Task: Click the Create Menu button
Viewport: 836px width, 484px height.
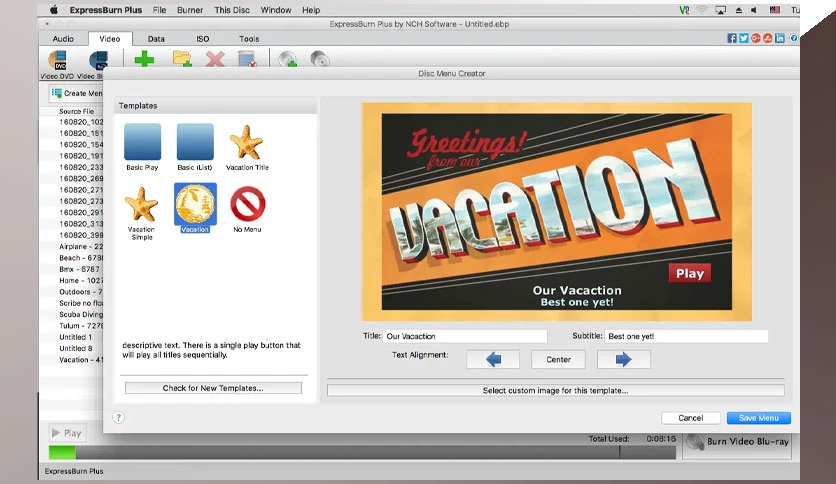Action: pyautogui.click(x=76, y=93)
